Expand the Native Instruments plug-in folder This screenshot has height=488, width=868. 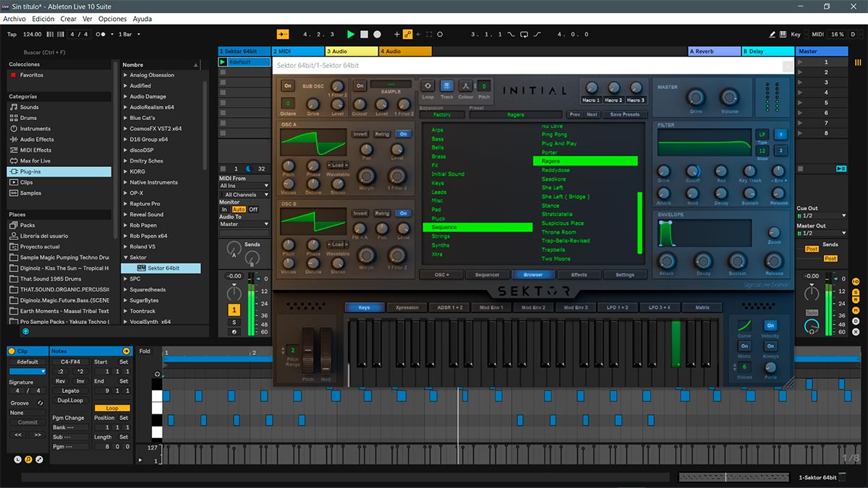coord(125,182)
